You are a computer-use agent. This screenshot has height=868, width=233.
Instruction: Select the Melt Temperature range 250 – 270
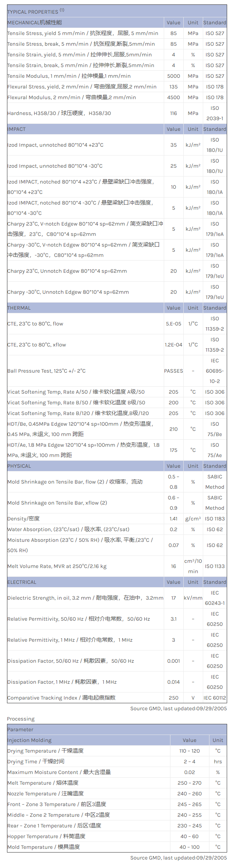point(189,783)
